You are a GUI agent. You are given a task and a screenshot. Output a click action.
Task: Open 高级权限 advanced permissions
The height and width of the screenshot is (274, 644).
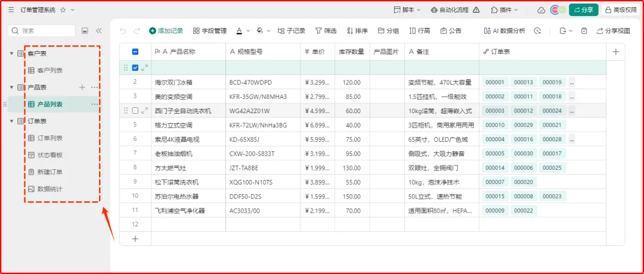pos(621,10)
